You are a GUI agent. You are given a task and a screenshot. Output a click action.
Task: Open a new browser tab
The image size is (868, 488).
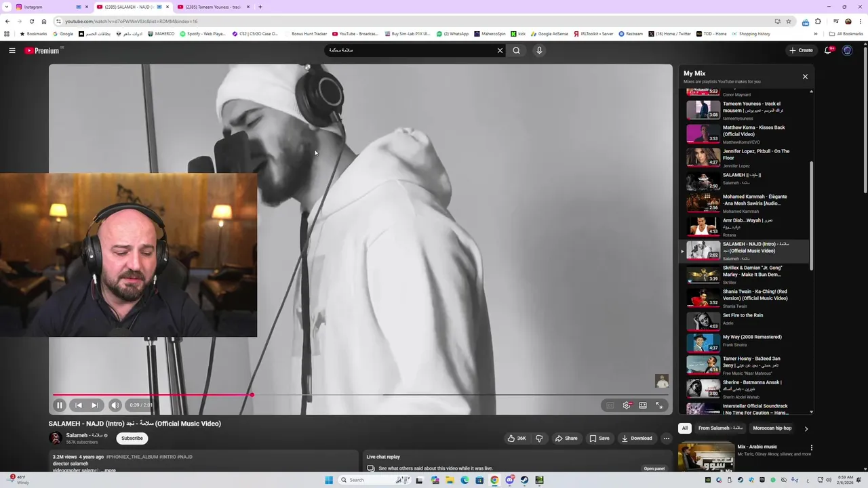260,7
